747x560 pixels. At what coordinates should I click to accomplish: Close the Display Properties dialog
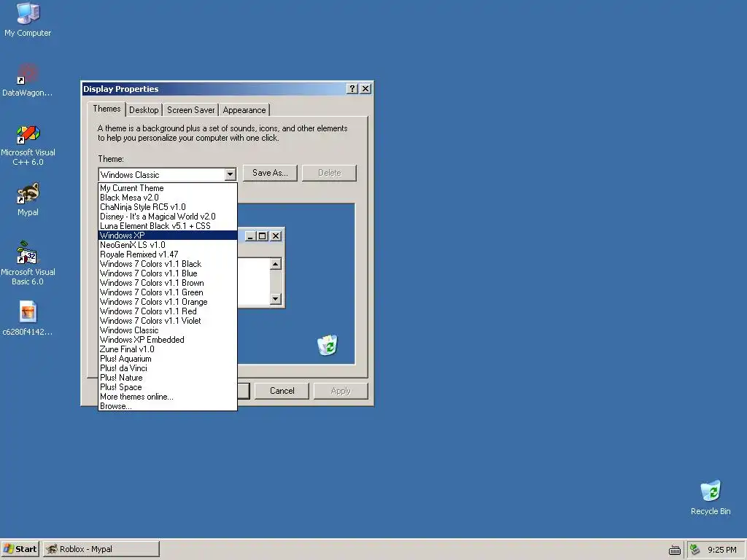[x=365, y=88]
